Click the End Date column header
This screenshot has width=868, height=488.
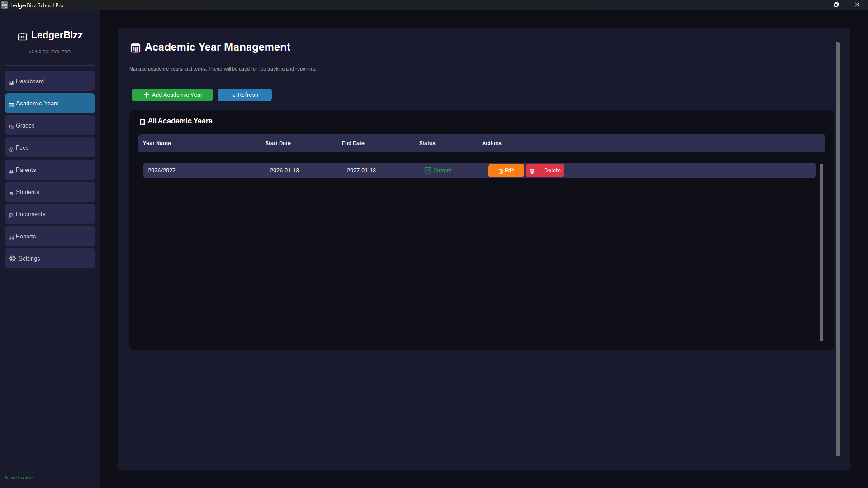353,143
